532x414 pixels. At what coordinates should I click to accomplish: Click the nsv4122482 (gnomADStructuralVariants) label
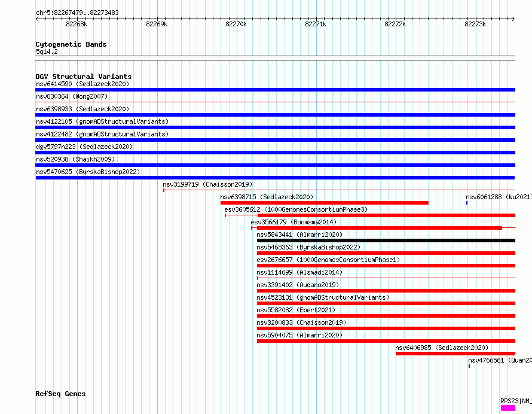[102, 134]
